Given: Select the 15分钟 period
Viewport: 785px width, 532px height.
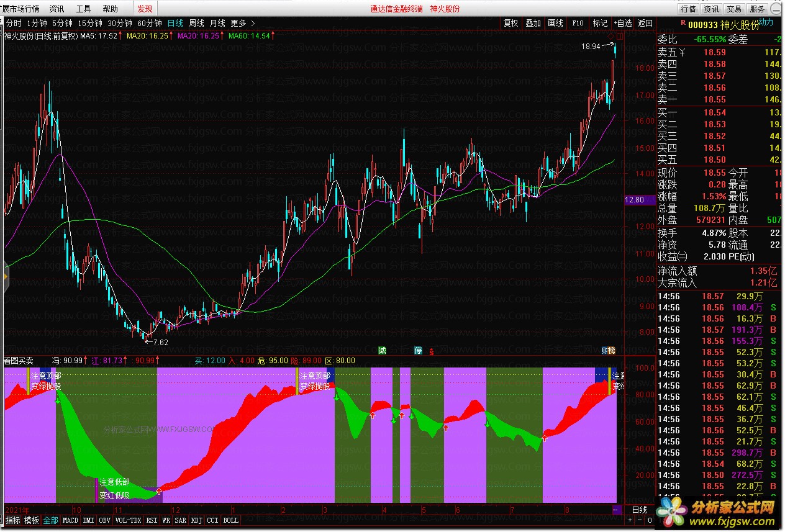Looking at the screenshot, I should [89, 23].
